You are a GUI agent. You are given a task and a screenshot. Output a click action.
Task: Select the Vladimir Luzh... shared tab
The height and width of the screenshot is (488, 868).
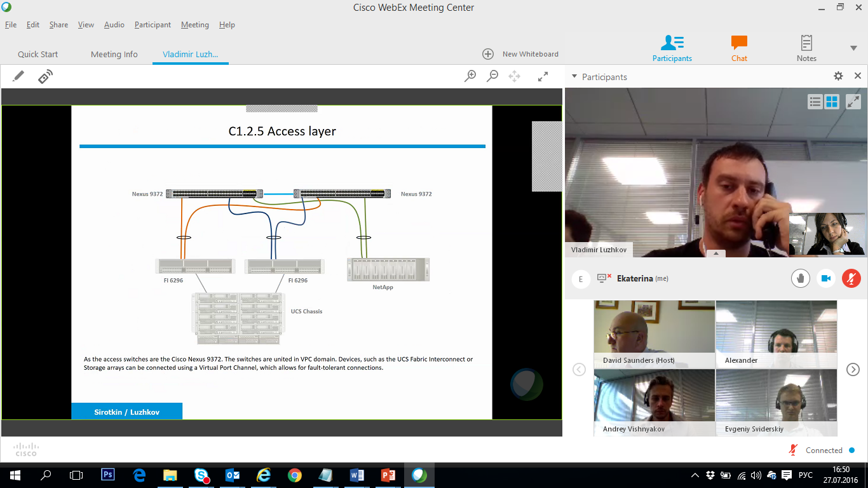pyautogui.click(x=191, y=54)
